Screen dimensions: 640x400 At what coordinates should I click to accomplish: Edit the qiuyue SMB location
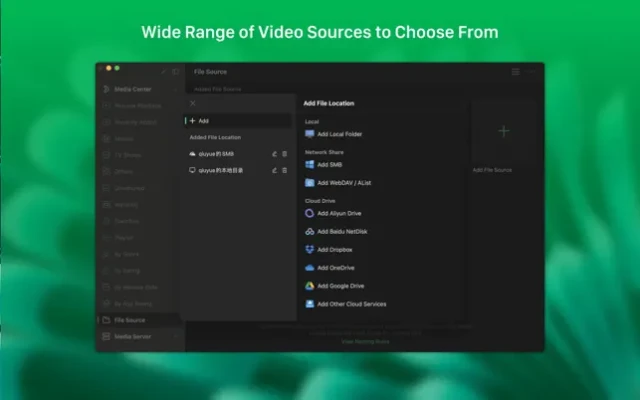[274, 154]
